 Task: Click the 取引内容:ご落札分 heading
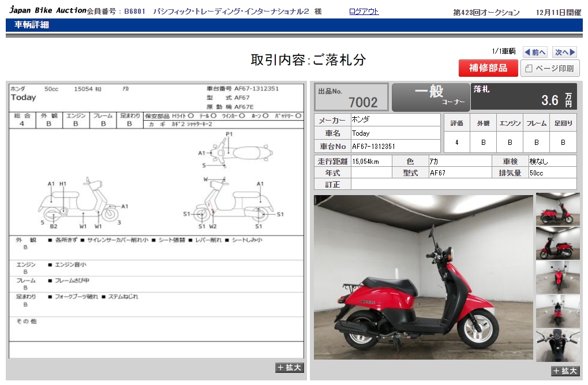[x=308, y=59]
